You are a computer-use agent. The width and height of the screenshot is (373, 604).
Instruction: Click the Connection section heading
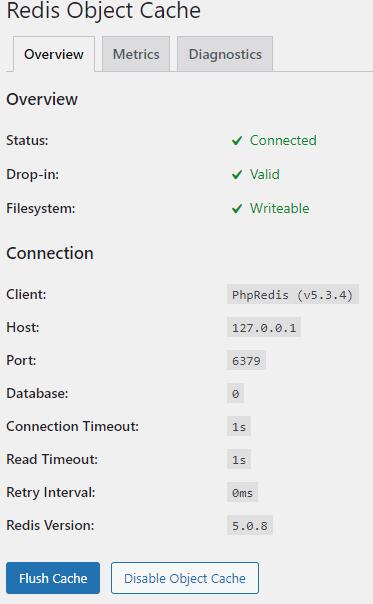click(50, 253)
